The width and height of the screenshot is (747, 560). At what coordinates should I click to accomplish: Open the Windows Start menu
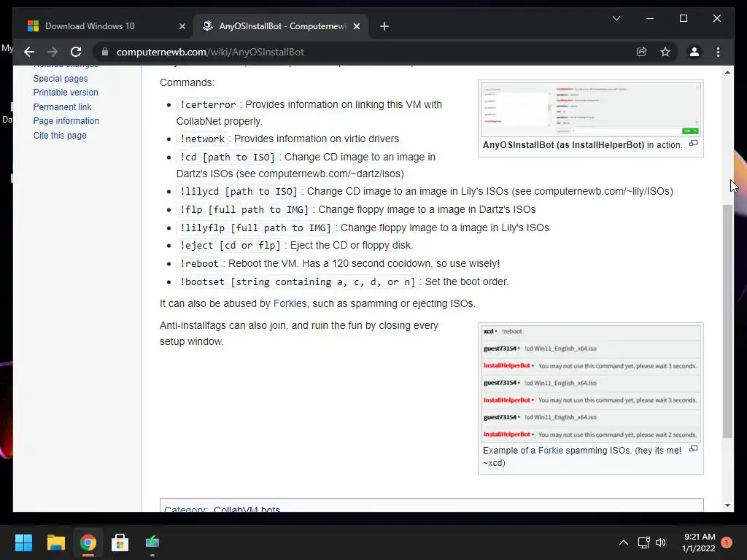click(23, 542)
